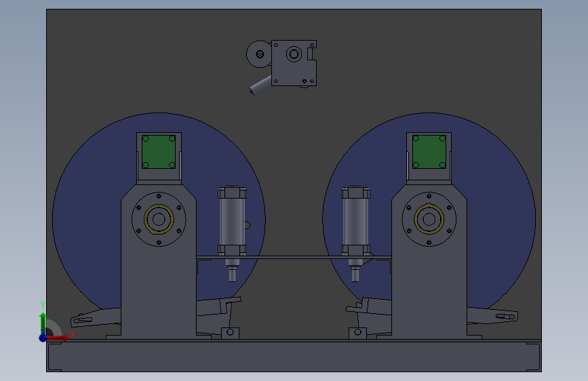This screenshot has height=381, width=588.
Task: Select the lever arm at far right
Action: click(x=492, y=316)
